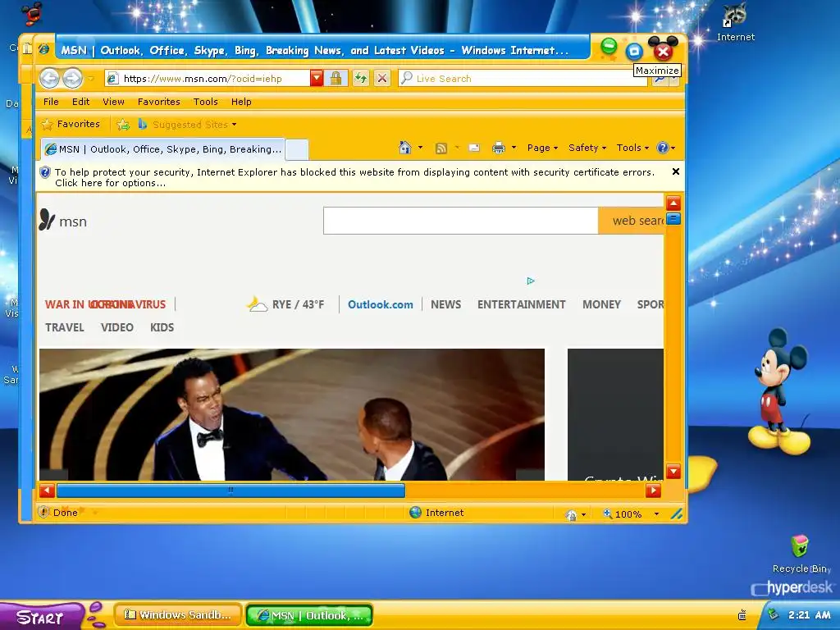Click the Read Mail envelope icon
840x630 pixels.
(474, 148)
